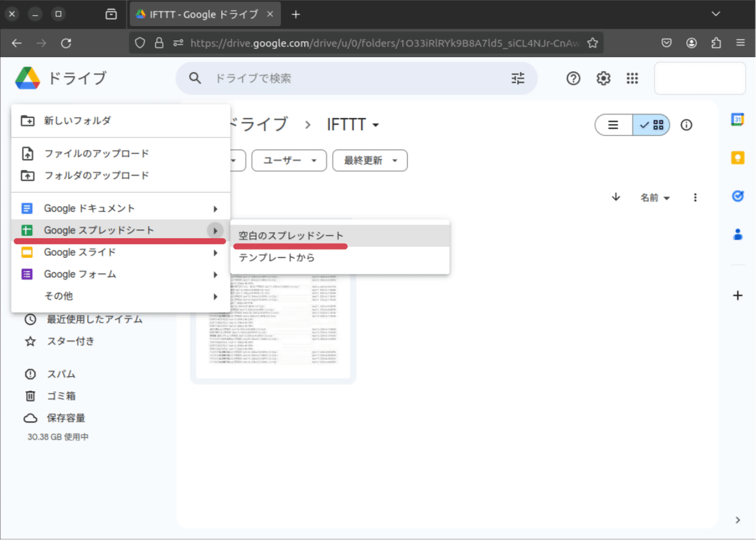Bookmark this page star icon
Image resolution: width=756 pixels, height=540 pixels.
592,43
